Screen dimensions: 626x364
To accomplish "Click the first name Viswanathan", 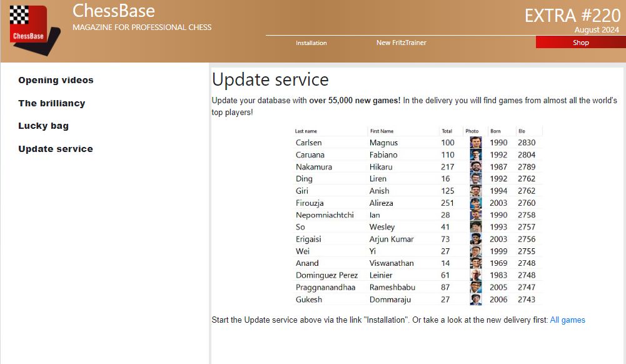I will click(391, 263).
